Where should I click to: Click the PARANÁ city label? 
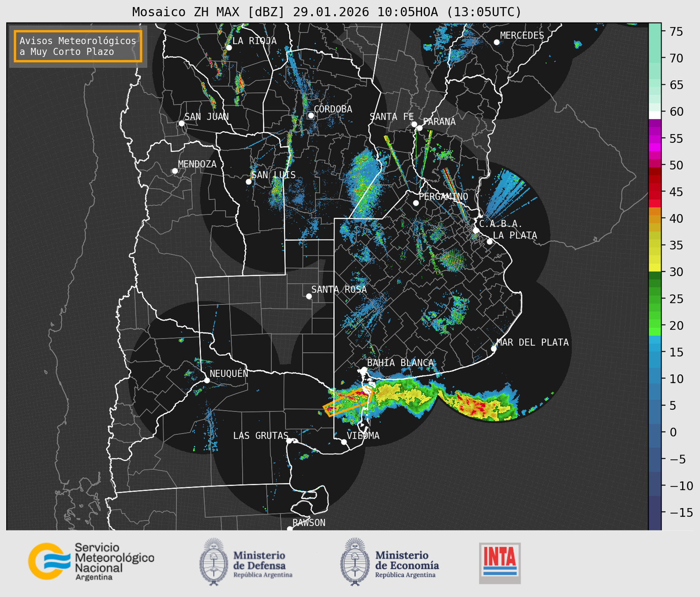click(x=439, y=122)
